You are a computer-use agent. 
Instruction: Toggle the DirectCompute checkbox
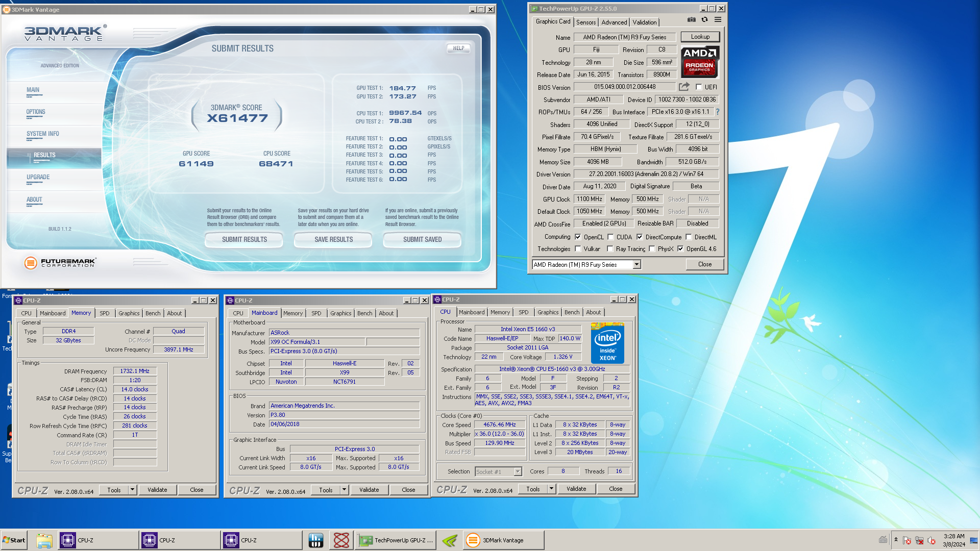pos(640,237)
